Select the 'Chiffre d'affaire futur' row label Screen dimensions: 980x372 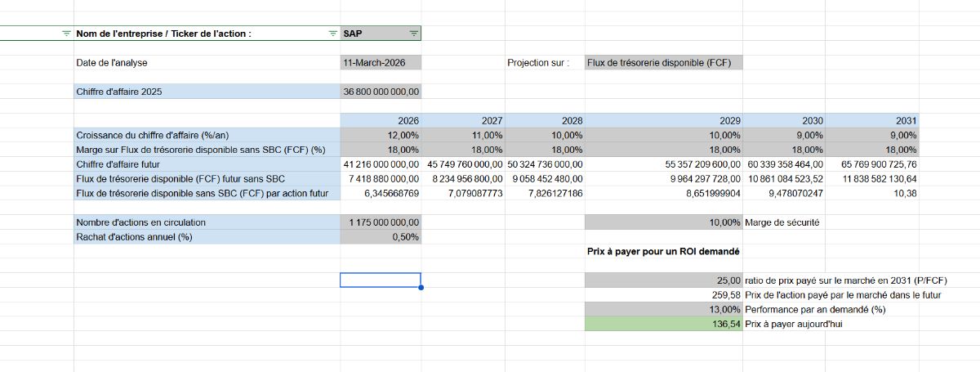pyautogui.click(x=207, y=164)
